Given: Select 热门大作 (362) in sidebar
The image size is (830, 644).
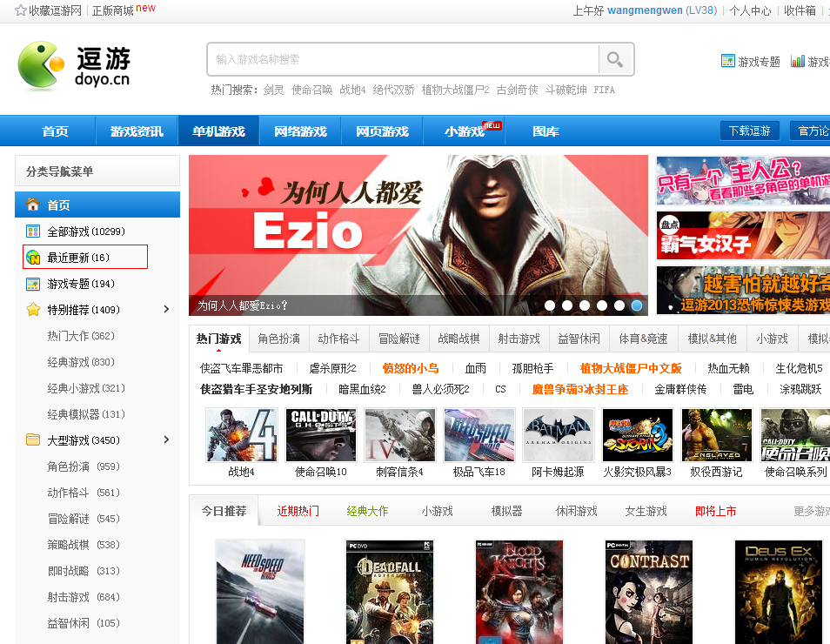Looking at the screenshot, I should point(81,336).
